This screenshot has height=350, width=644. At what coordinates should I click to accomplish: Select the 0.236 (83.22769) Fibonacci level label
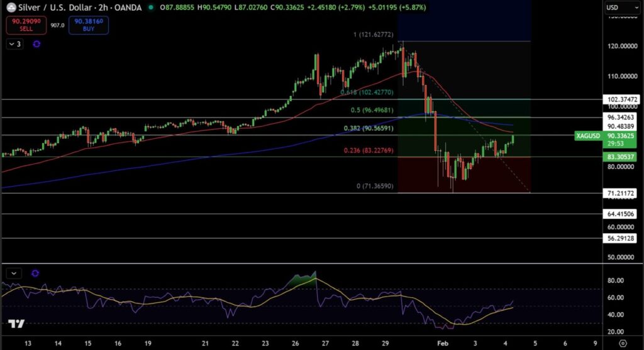pyautogui.click(x=368, y=150)
